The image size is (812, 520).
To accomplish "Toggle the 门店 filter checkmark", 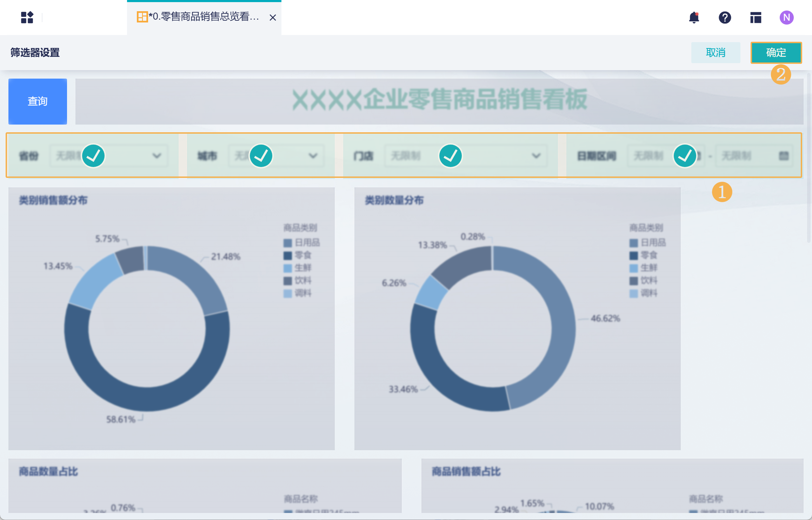I will click(x=450, y=156).
